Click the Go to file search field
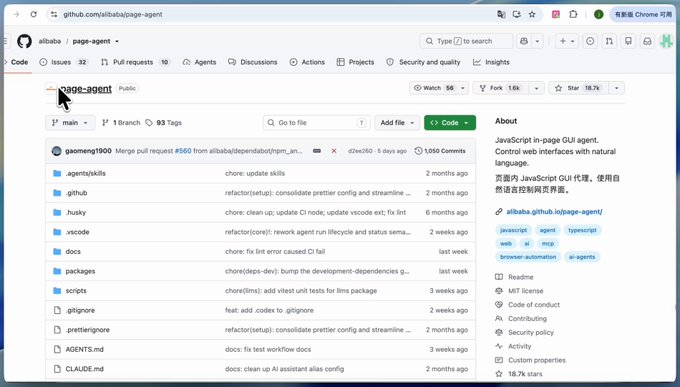Viewport: 680px width, 387px height. coord(317,123)
